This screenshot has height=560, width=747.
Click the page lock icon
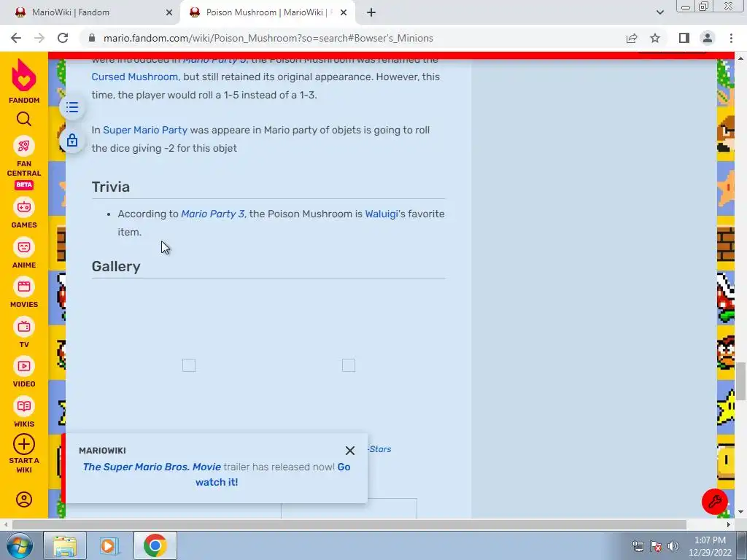(72, 141)
